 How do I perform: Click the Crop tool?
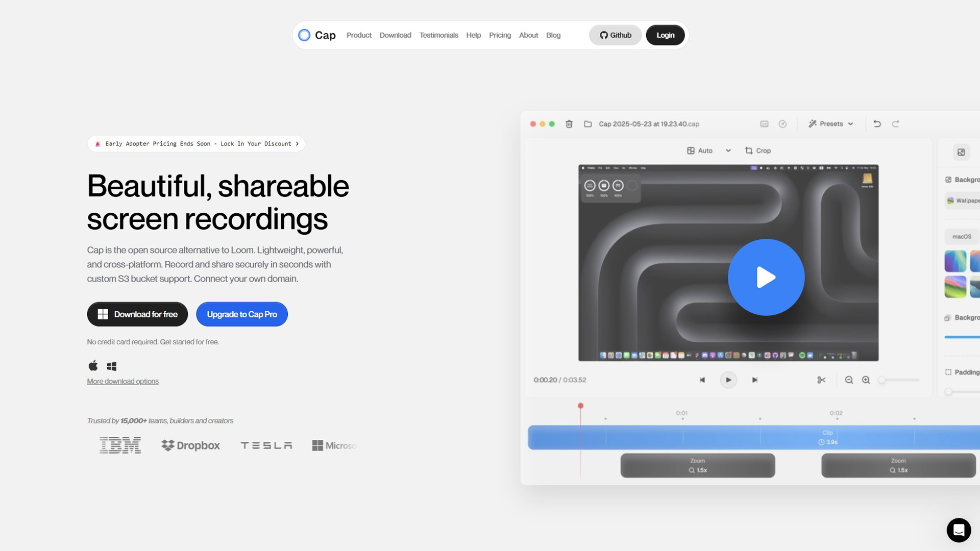point(758,151)
